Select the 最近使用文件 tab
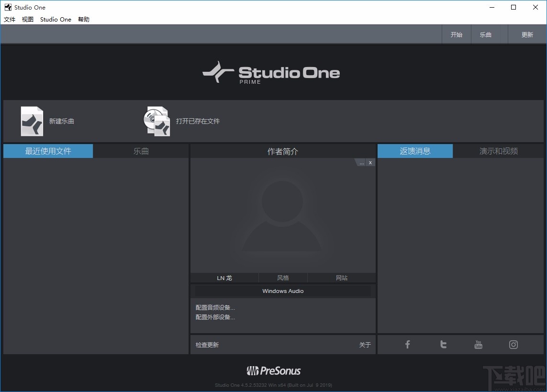Viewport: 547px width, 392px height. point(48,151)
